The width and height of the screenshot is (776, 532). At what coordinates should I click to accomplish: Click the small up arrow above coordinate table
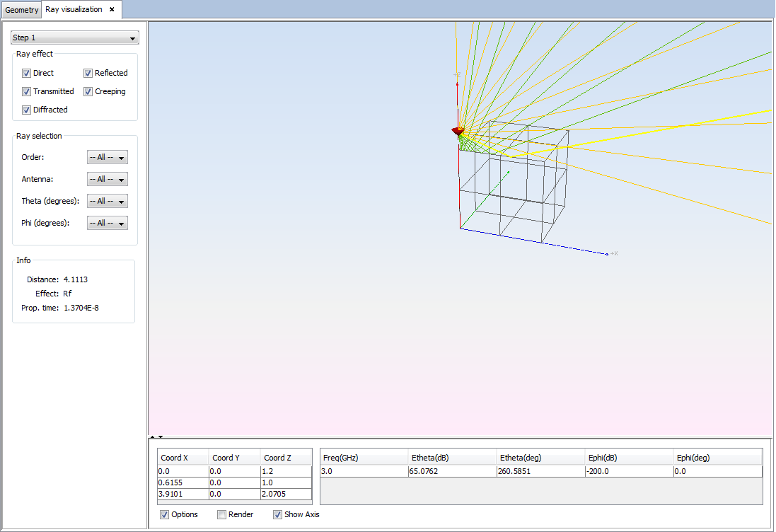tap(153, 437)
